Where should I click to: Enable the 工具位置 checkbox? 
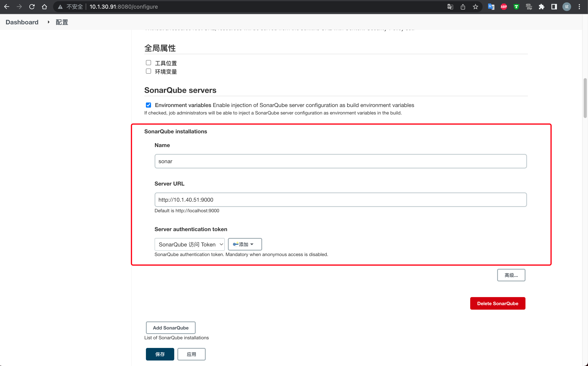pyautogui.click(x=148, y=63)
